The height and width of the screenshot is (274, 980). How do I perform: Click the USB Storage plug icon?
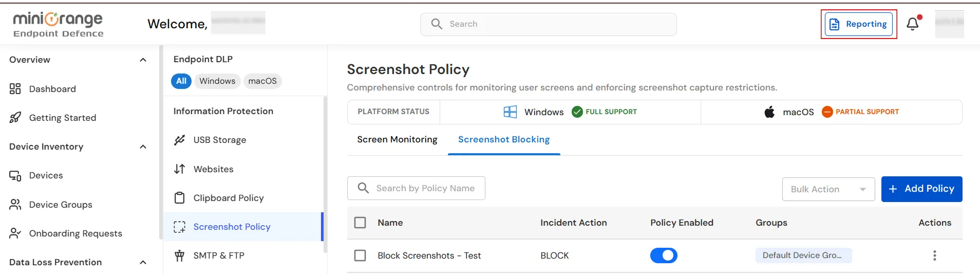179,140
